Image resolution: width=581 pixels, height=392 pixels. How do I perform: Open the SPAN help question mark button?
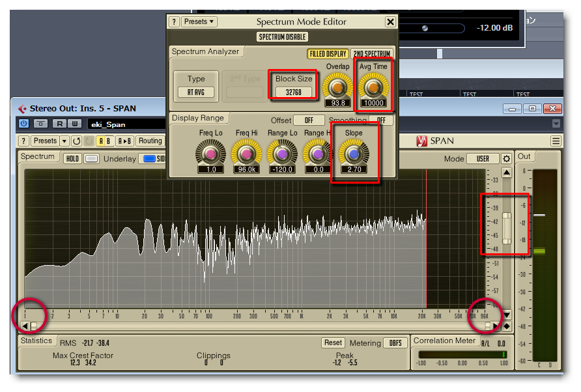point(23,141)
